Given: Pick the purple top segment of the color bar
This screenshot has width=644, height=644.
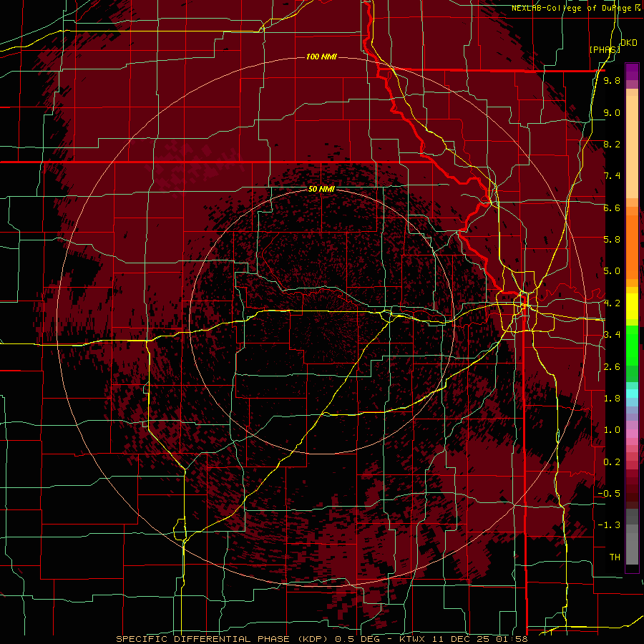Looking at the screenshot, I should [x=632, y=72].
